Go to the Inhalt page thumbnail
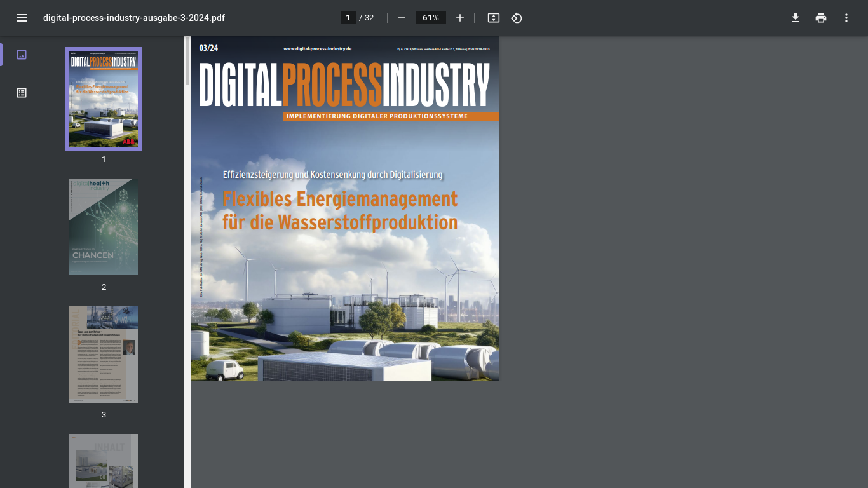Viewport: 868px width, 488px height. tap(104, 461)
